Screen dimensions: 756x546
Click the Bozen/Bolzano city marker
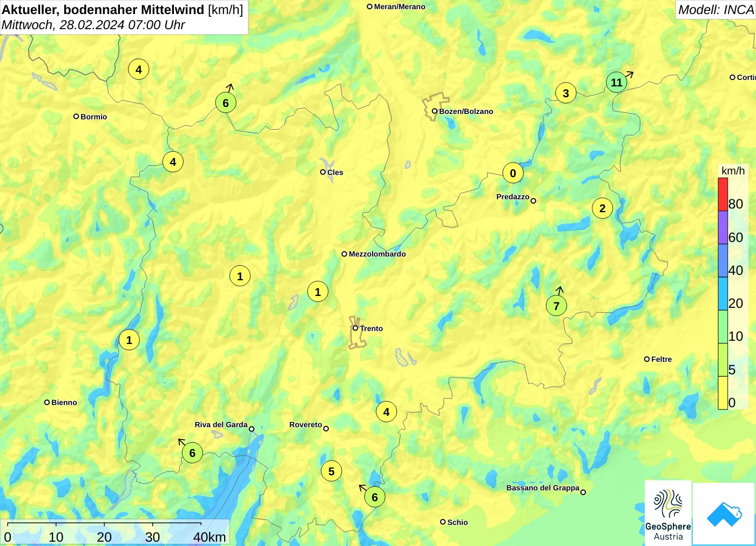tap(434, 111)
